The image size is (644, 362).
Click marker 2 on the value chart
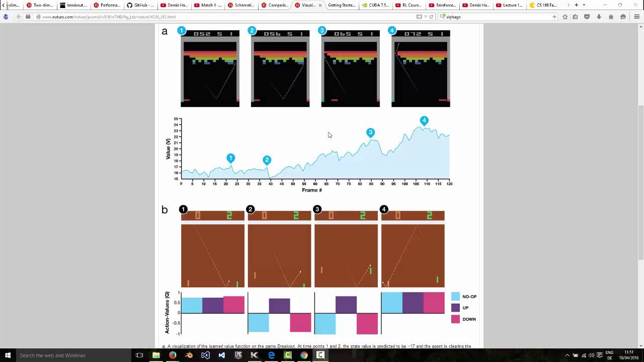point(267,160)
